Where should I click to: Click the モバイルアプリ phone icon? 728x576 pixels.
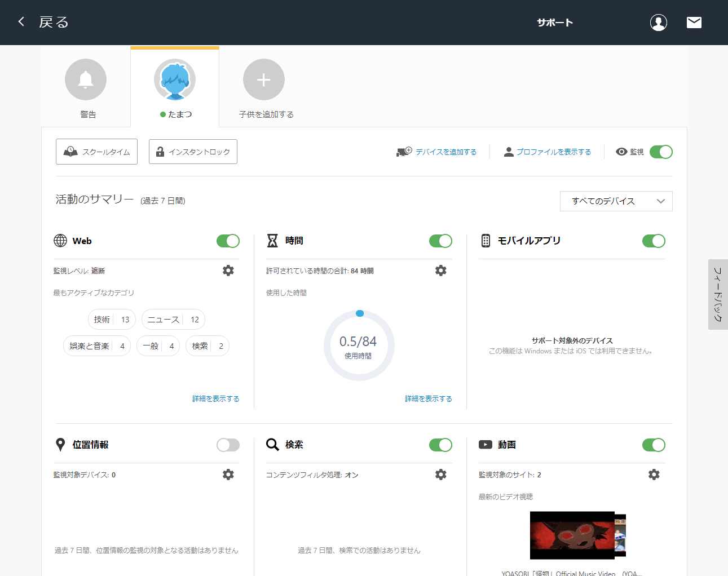(x=486, y=241)
